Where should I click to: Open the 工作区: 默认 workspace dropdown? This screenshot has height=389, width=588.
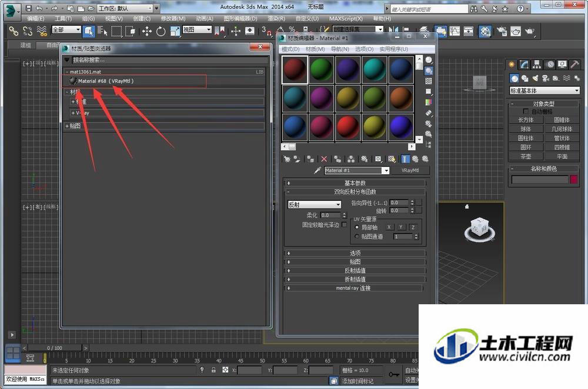pos(125,8)
